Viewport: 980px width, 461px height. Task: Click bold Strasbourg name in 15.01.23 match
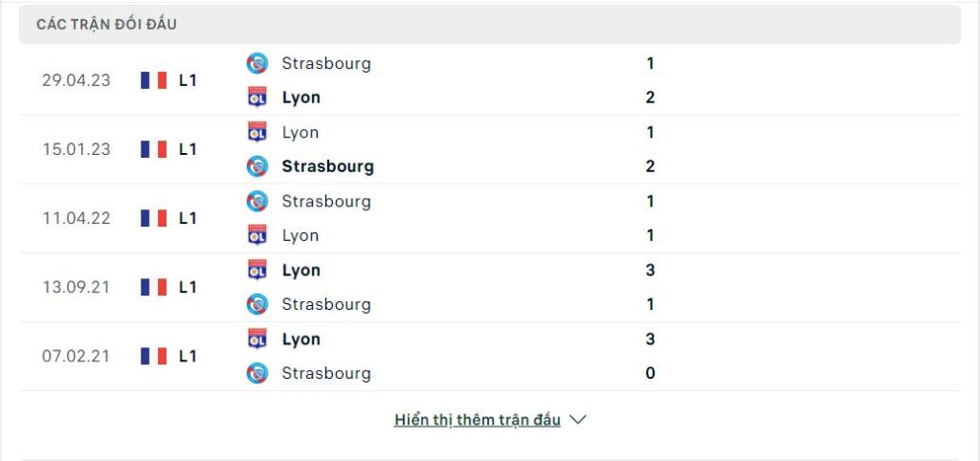click(328, 166)
